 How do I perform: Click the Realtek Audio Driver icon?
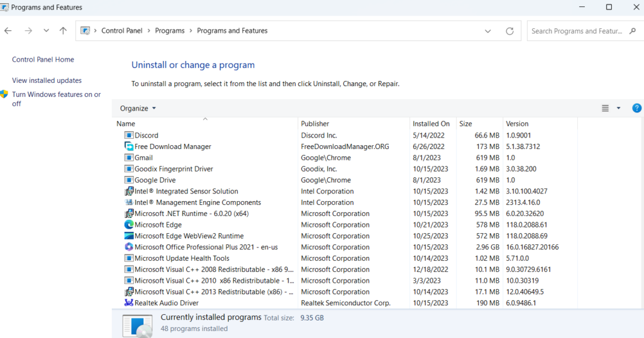129,303
